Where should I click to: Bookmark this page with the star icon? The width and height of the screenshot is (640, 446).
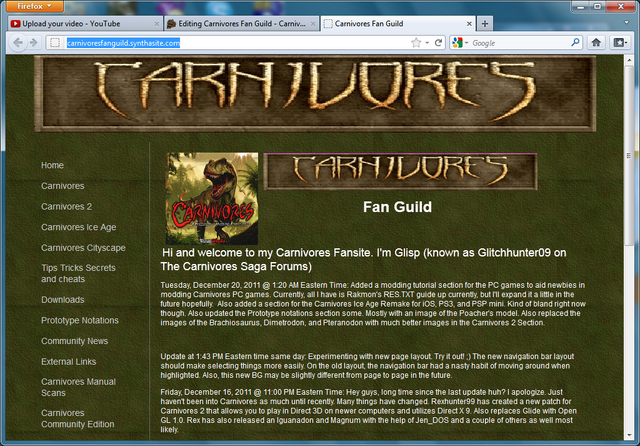click(x=416, y=43)
